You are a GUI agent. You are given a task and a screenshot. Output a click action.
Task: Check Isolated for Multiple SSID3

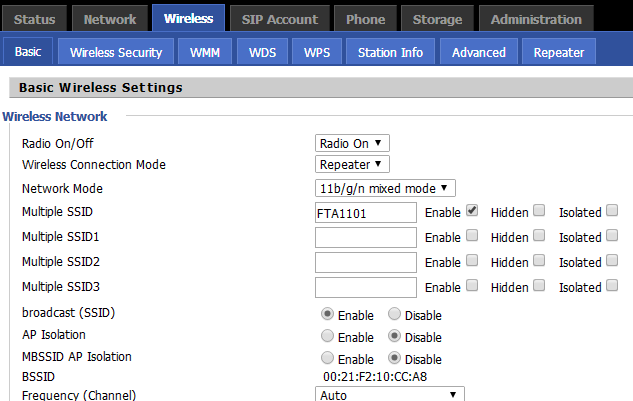click(612, 286)
